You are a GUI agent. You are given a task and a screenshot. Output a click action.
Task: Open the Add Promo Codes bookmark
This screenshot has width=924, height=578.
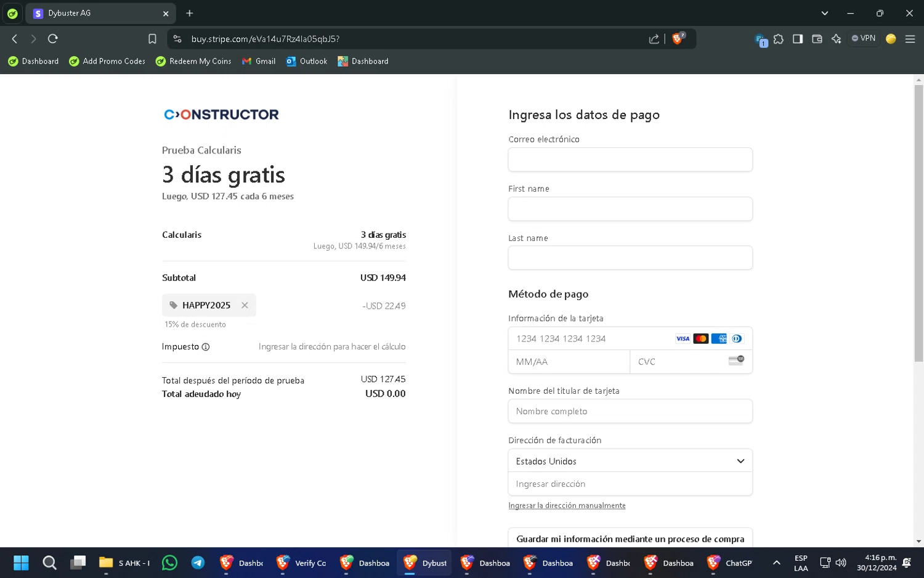point(107,61)
